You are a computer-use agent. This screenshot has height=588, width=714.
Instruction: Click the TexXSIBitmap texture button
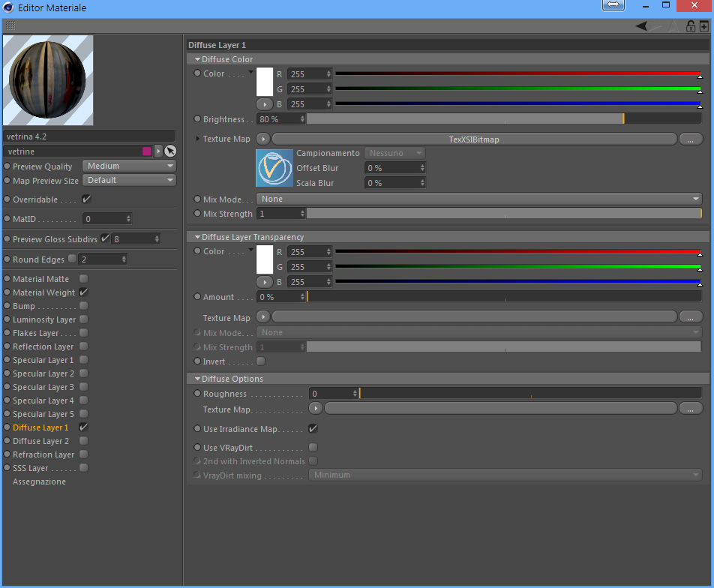(x=474, y=139)
